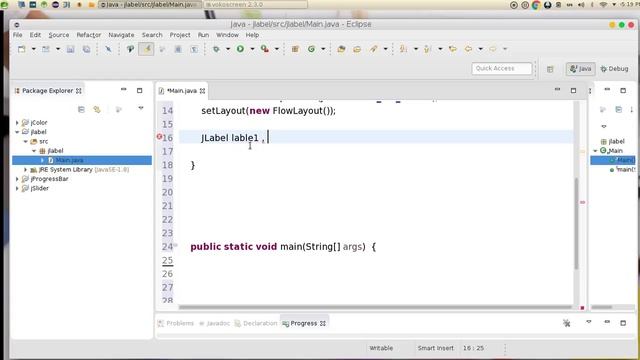Click the vokoscreen taskbar button
The image size is (640, 360).
coord(255,4)
